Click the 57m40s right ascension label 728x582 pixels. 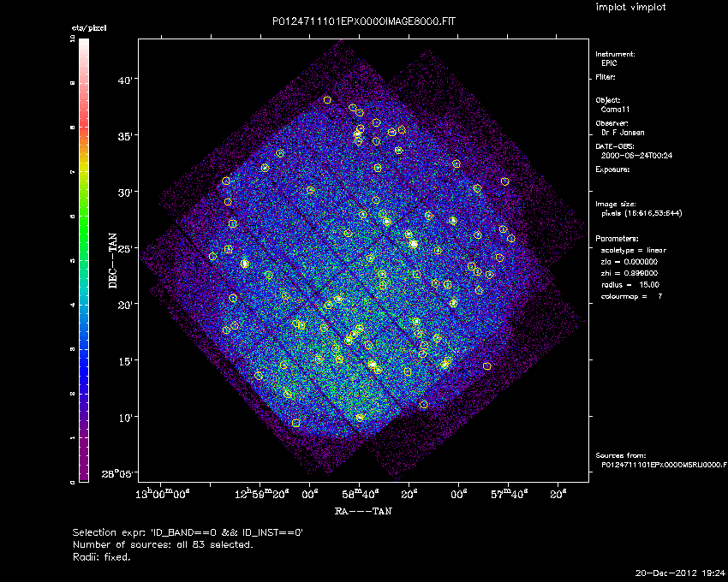[510, 495]
